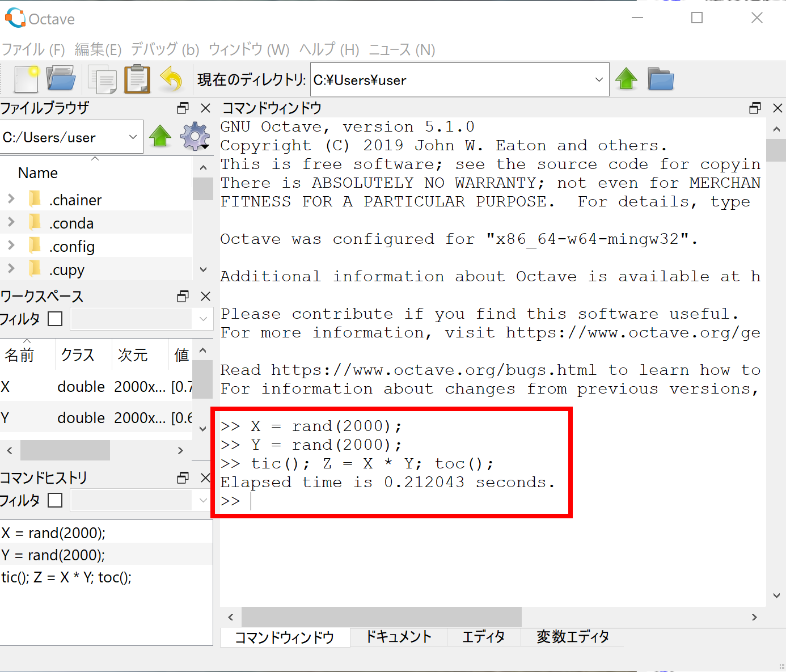Close the コマンドウィンドウ panel
This screenshot has width=786, height=672.
coord(778,108)
